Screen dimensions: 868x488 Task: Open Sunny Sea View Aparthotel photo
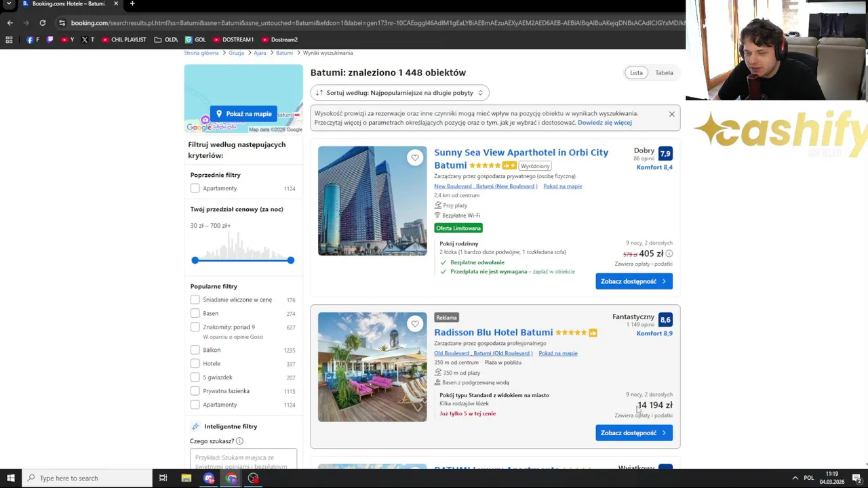372,201
